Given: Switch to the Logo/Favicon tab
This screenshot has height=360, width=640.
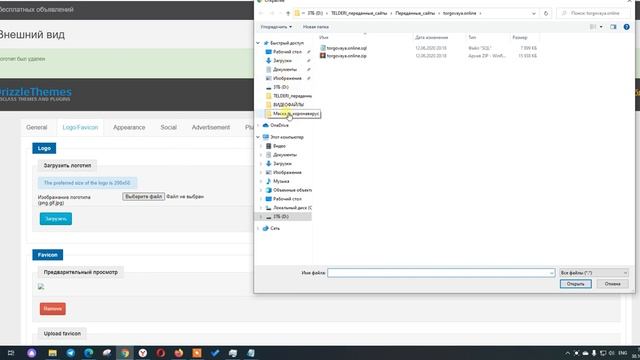Looking at the screenshot, I should (x=80, y=127).
